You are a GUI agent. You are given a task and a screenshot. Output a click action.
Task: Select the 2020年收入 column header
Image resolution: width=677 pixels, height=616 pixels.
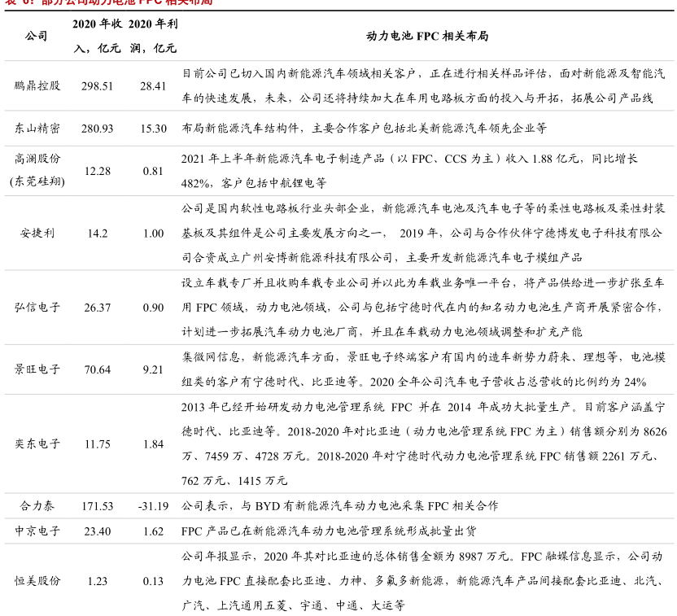click(97, 36)
